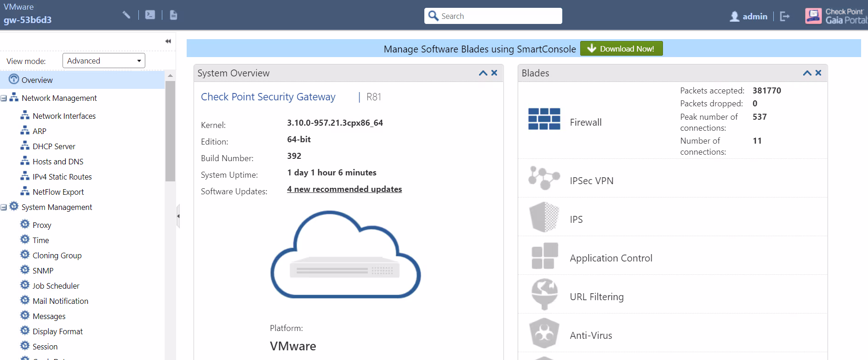
Task: Click the System Management gear icon
Action: [14, 206]
